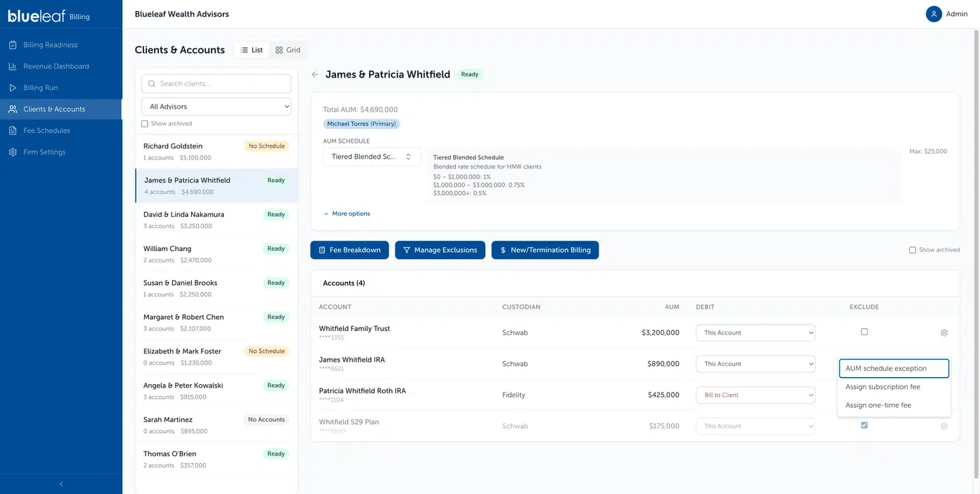Collapse the sidebar with the chevron

[61, 484]
